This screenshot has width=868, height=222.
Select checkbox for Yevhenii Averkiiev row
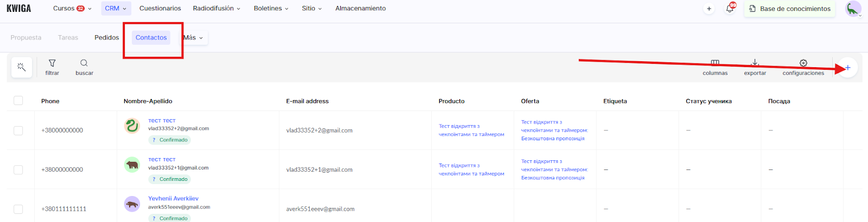point(18,209)
